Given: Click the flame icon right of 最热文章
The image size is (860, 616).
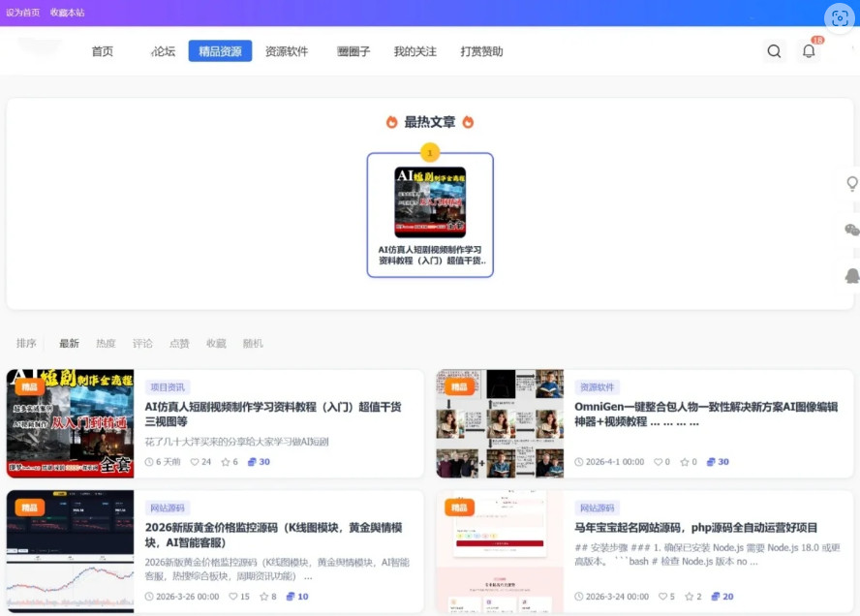Looking at the screenshot, I should click(468, 122).
